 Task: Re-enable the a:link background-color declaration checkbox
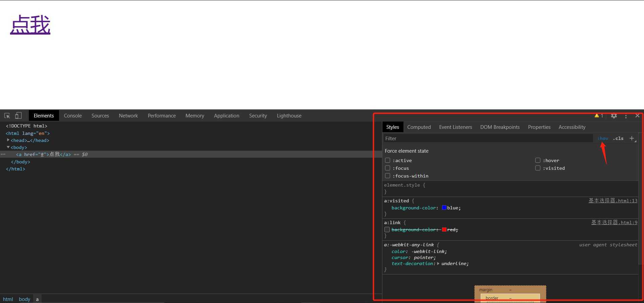(x=387, y=230)
